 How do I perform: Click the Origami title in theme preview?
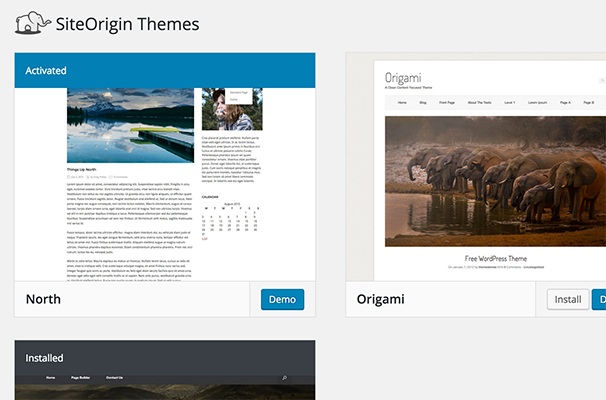pyautogui.click(x=403, y=78)
